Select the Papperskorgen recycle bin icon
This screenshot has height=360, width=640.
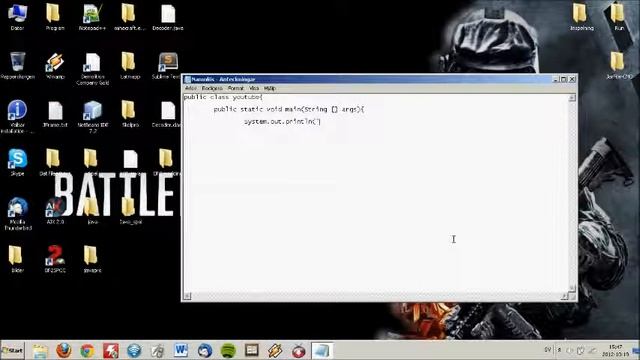[x=17, y=65]
